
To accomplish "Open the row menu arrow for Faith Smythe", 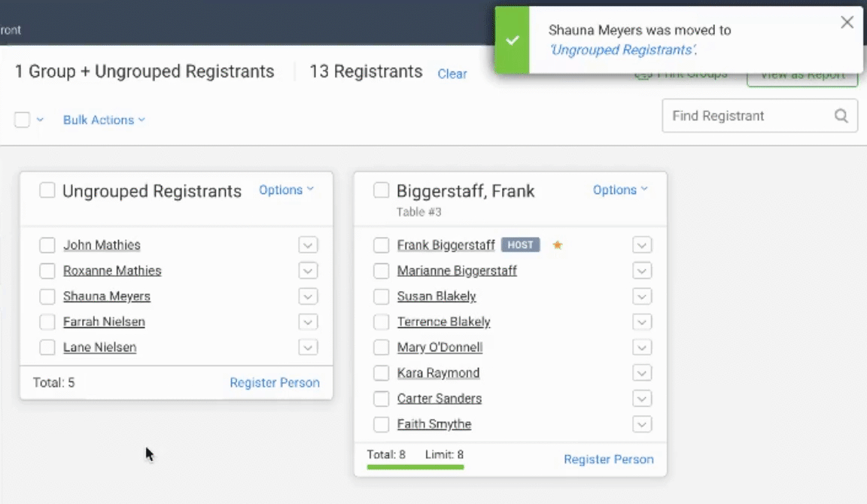I will pyautogui.click(x=642, y=424).
